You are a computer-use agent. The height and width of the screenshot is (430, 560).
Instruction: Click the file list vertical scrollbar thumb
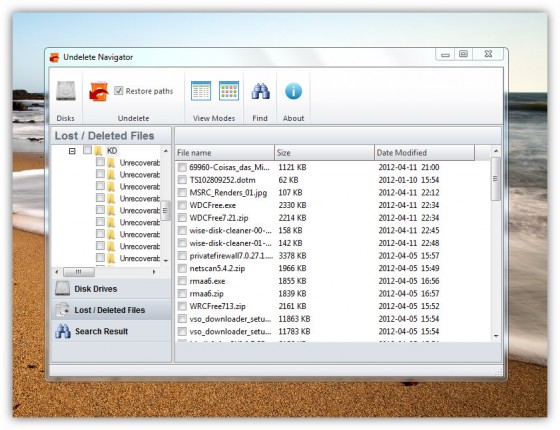point(496,179)
